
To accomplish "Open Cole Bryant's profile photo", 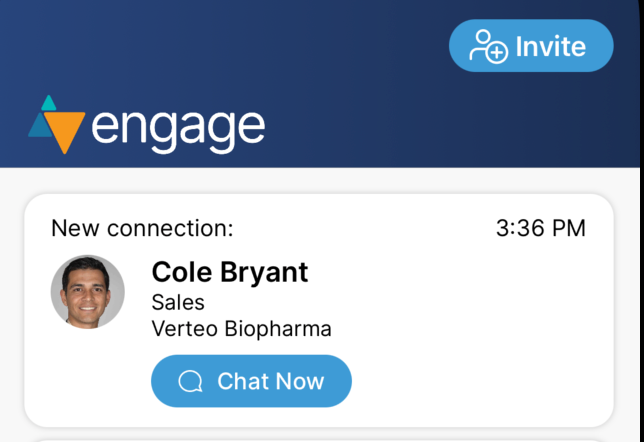I will (88, 291).
